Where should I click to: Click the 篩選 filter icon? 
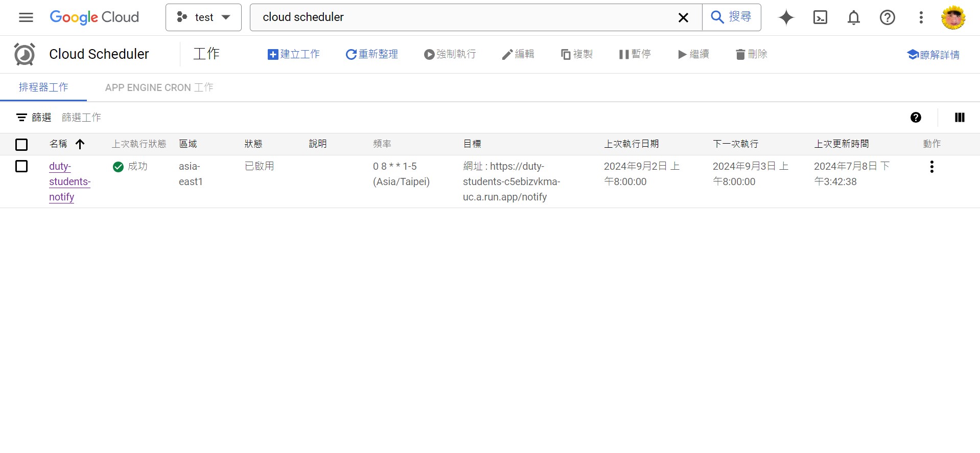(x=21, y=118)
